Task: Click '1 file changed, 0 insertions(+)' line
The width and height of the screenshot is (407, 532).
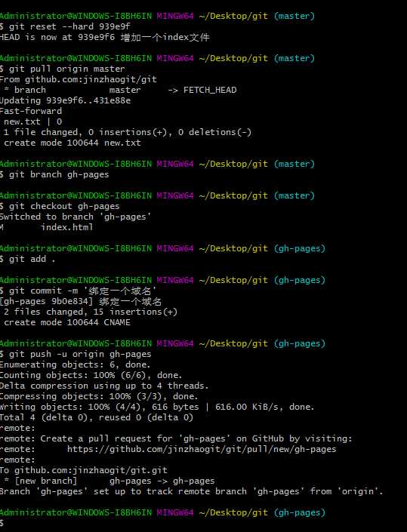Action: click(x=128, y=132)
